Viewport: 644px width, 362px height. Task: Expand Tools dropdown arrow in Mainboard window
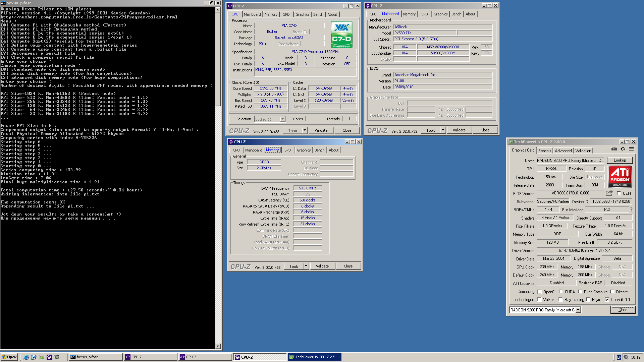443,130
